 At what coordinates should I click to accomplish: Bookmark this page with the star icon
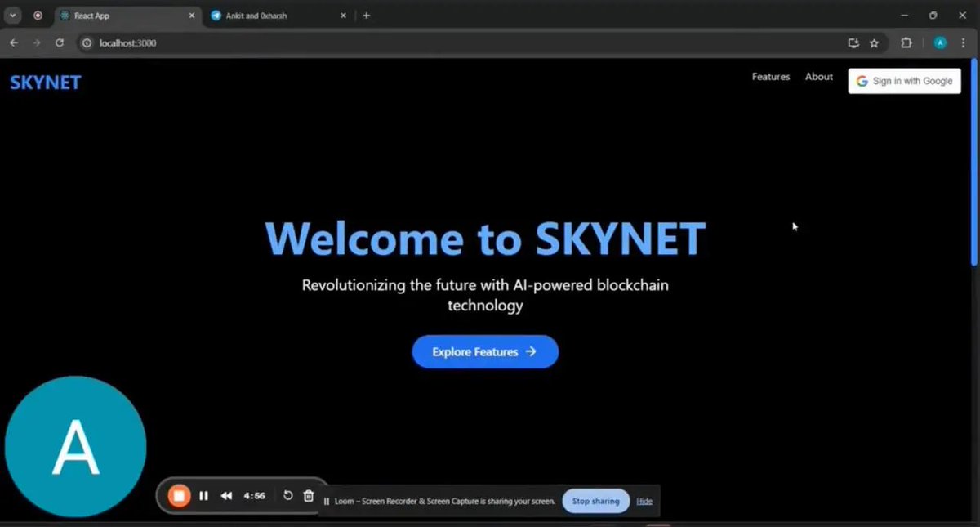point(874,43)
